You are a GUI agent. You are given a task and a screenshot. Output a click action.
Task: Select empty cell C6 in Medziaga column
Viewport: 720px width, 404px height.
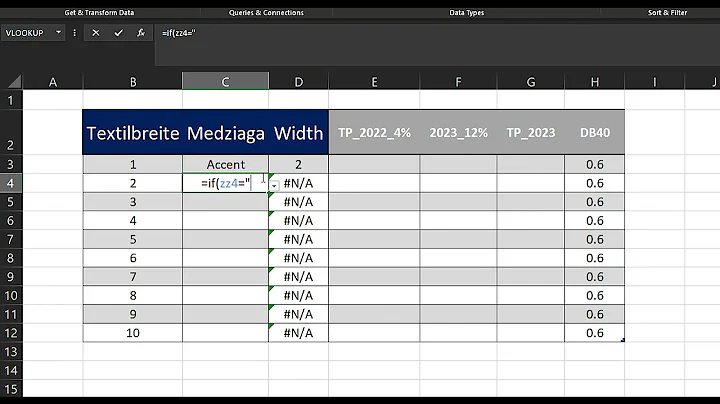coord(225,220)
